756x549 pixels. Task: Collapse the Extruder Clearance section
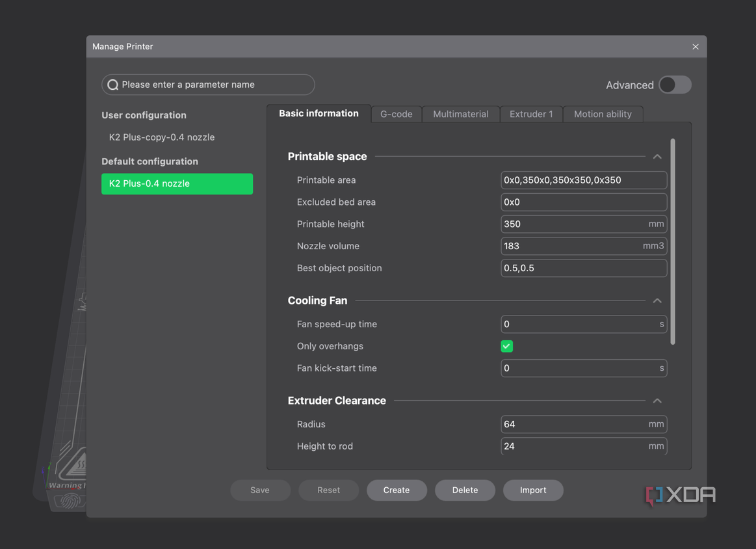tap(657, 401)
